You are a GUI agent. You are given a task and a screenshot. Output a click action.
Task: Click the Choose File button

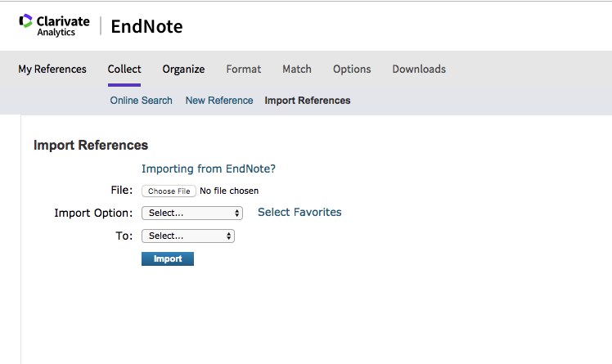pos(169,191)
